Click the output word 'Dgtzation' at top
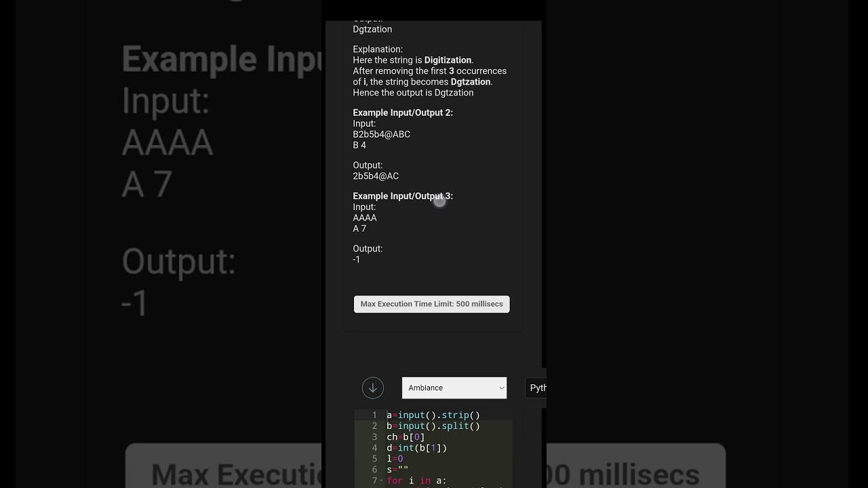The width and height of the screenshot is (868, 488). pos(372,29)
